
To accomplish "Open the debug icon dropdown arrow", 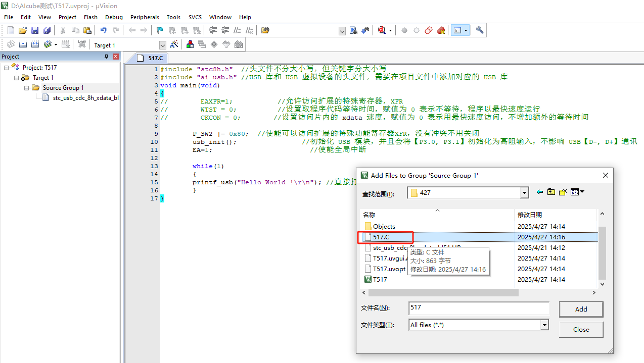I will (x=391, y=30).
